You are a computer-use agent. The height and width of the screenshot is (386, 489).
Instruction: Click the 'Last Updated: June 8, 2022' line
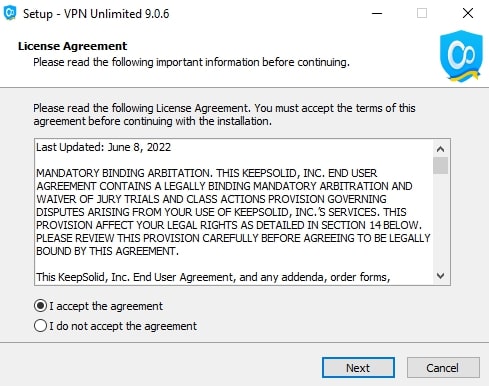tap(103, 147)
